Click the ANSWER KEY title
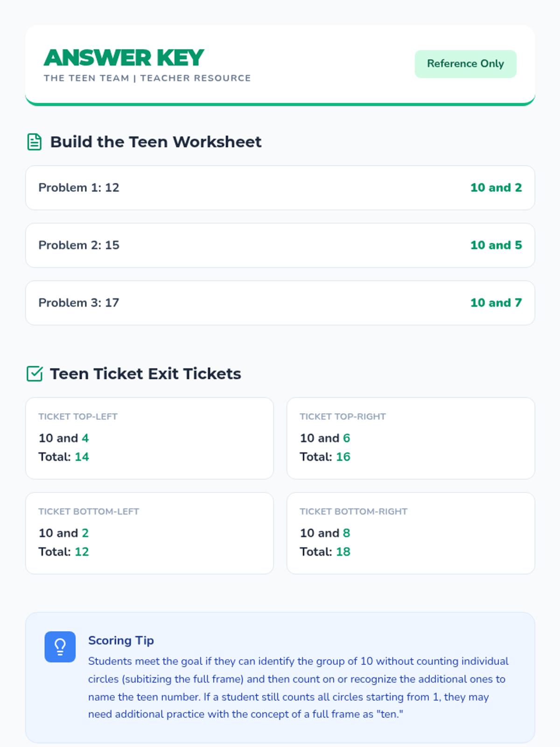The image size is (560, 747). tap(124, 58)
